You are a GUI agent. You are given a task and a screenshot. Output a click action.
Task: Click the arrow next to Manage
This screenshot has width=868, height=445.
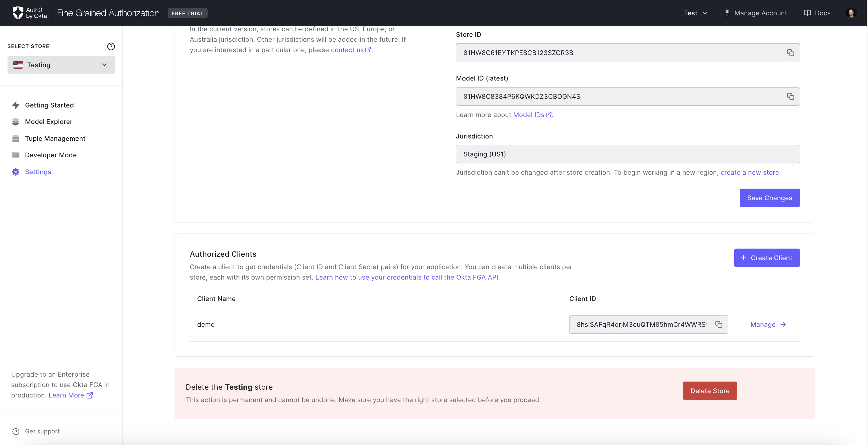pyautogui.click(x=783, y=324)
